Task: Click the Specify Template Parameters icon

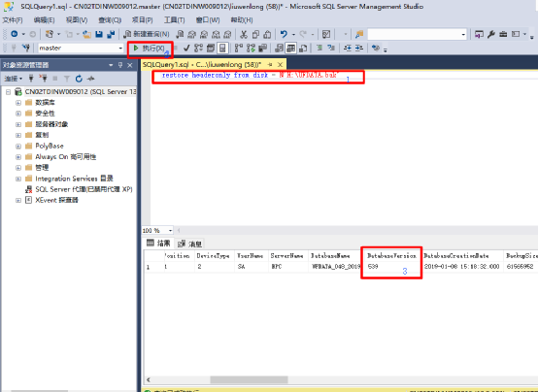Action: coord(376,48)
